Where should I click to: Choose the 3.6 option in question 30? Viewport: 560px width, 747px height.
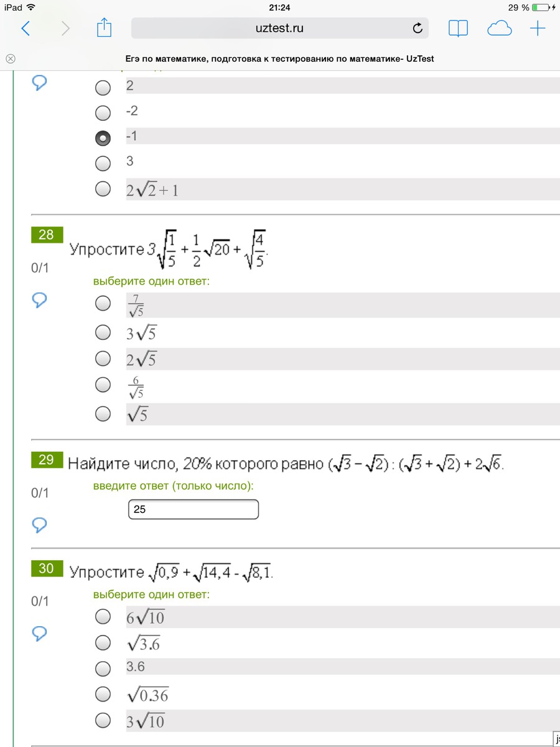103,669
